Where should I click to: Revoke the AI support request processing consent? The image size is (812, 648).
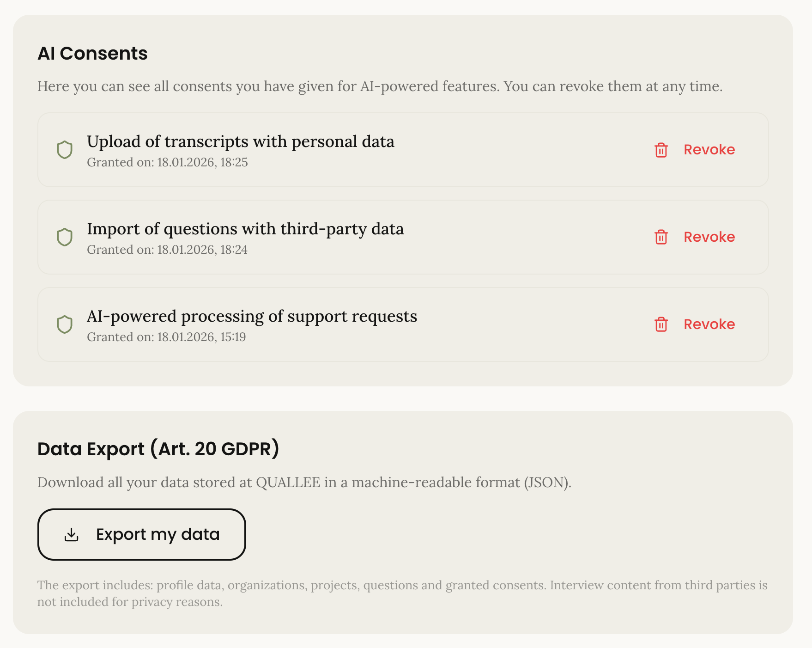(x=709, y=324)
